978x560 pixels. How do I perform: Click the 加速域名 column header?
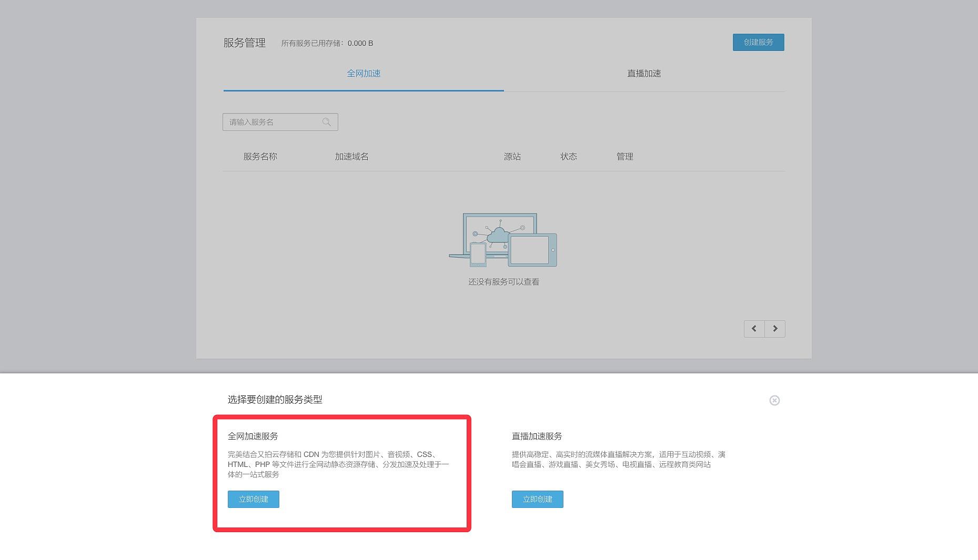(x=351, y=157)
